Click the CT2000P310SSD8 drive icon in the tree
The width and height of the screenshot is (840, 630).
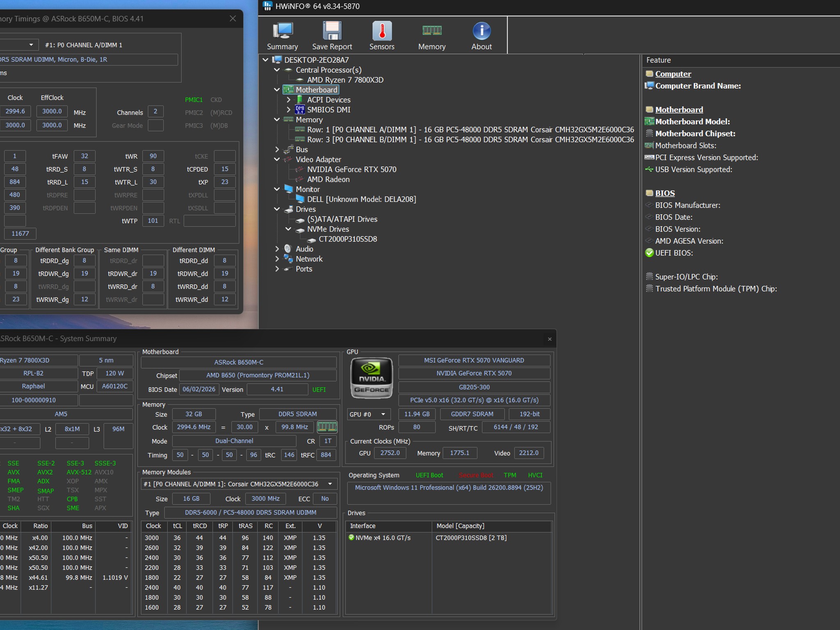point(311,240)
